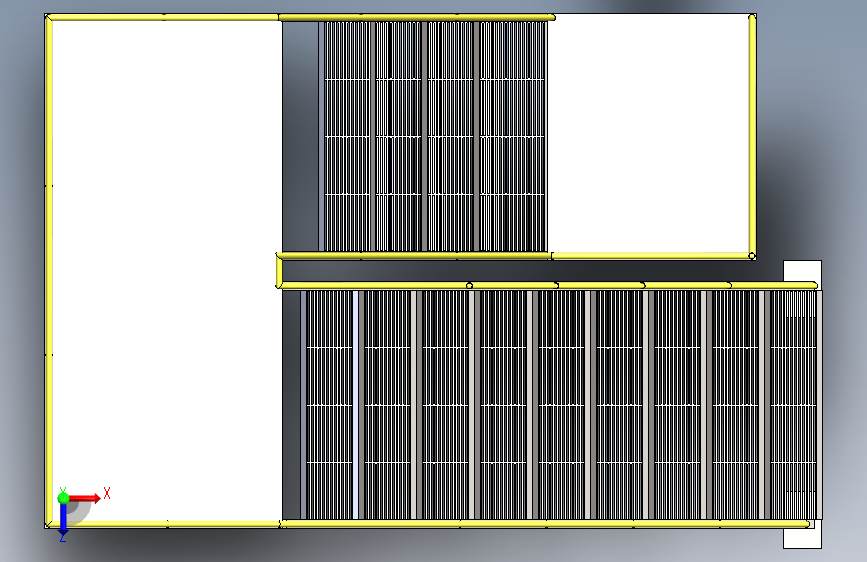Click the green Y axis dot of the triad
Image resolution: width=867 pixels, height=562 pixels.
tap(63, 498)
